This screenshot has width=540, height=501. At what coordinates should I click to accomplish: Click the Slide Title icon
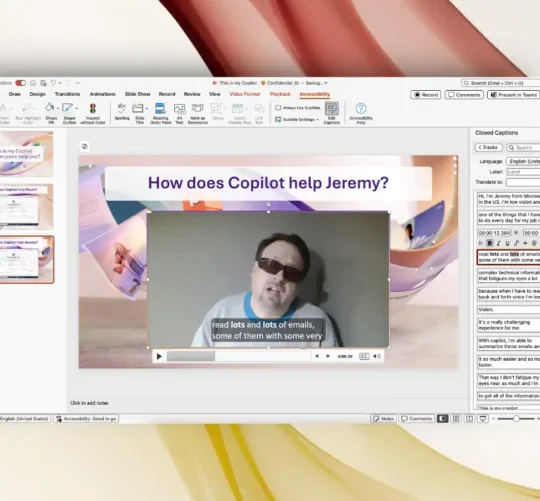[137, 108]
